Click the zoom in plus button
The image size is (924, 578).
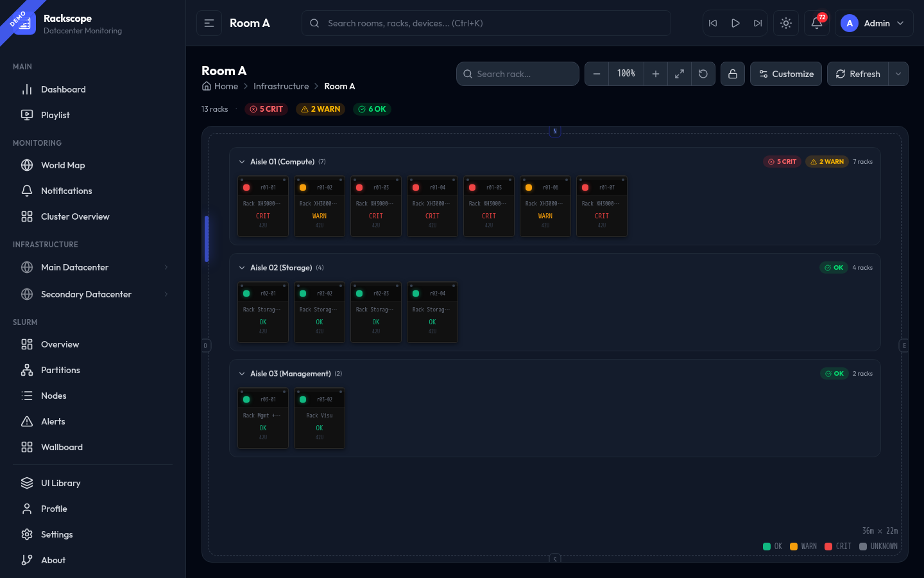click(656, 74)
